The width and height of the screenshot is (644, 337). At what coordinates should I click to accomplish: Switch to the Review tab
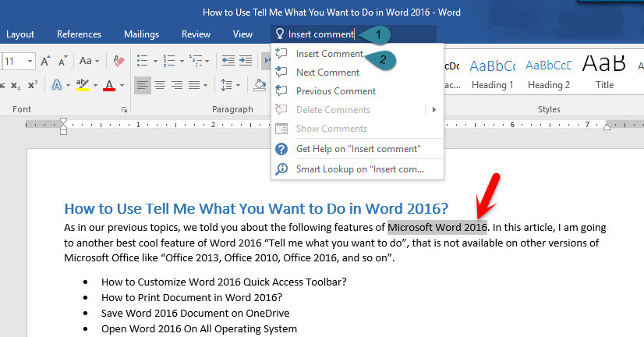(196, 34)
